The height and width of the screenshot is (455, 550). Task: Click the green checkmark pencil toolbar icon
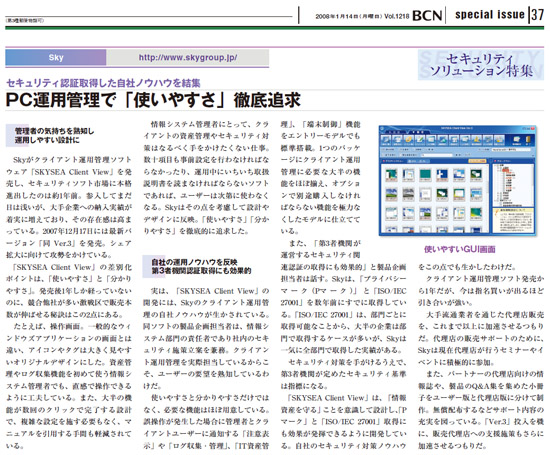click(x=420, y=140)
